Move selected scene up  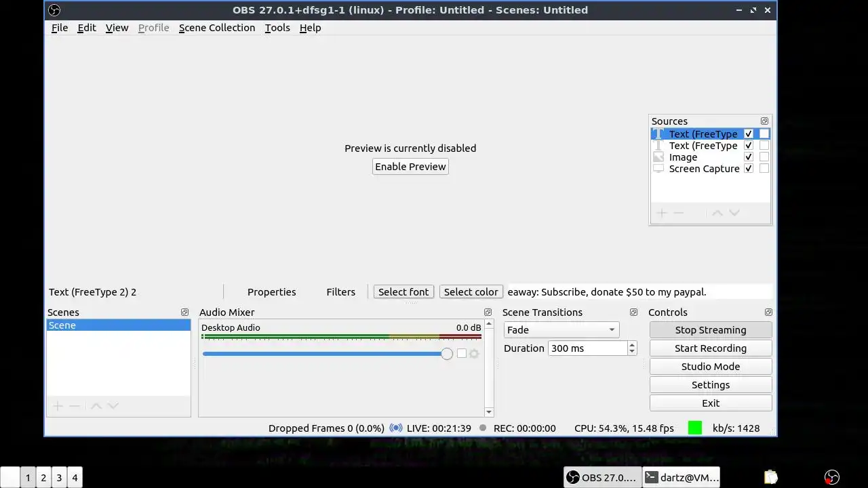click(x=96, y=406)
